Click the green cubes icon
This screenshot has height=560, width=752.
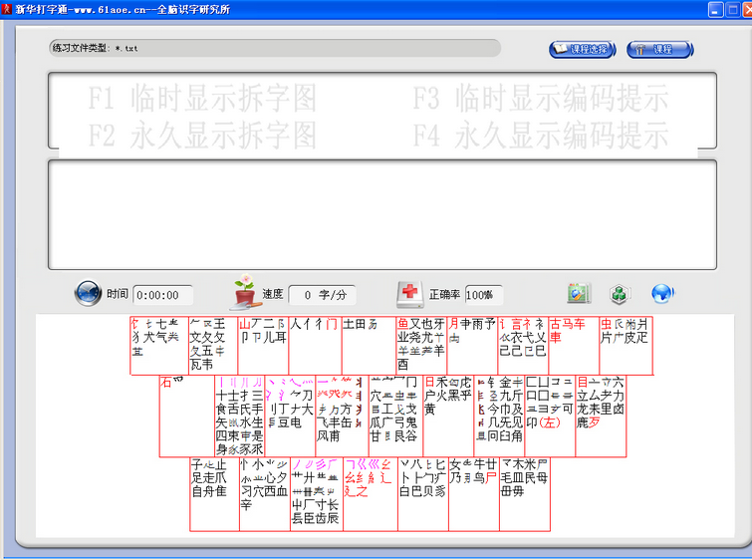(x=620, y=294)
